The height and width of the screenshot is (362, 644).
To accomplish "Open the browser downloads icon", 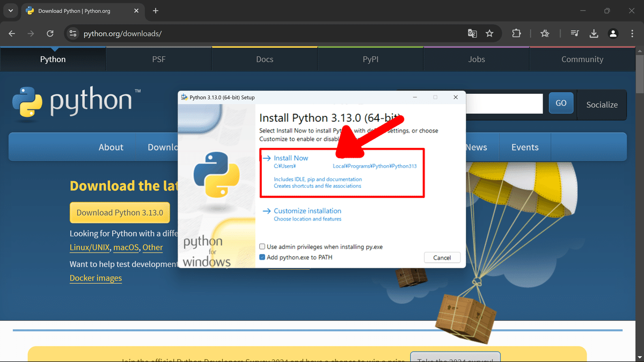I will (594, 33).
